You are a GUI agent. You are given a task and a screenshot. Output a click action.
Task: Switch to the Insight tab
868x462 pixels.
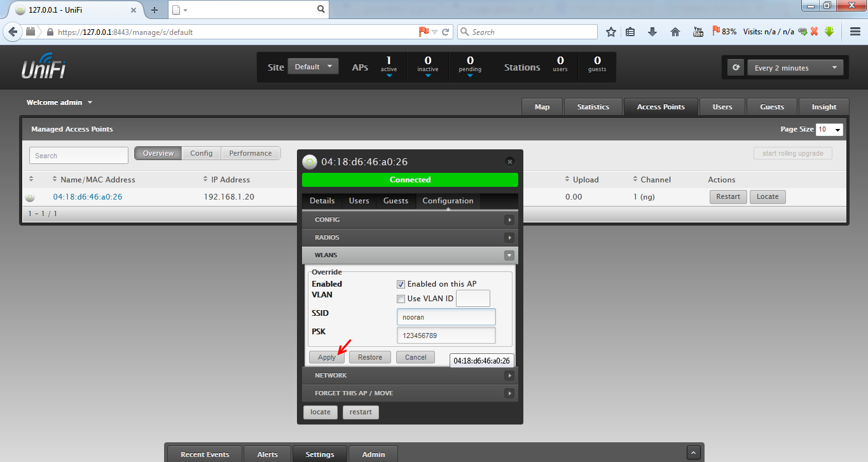824,107
